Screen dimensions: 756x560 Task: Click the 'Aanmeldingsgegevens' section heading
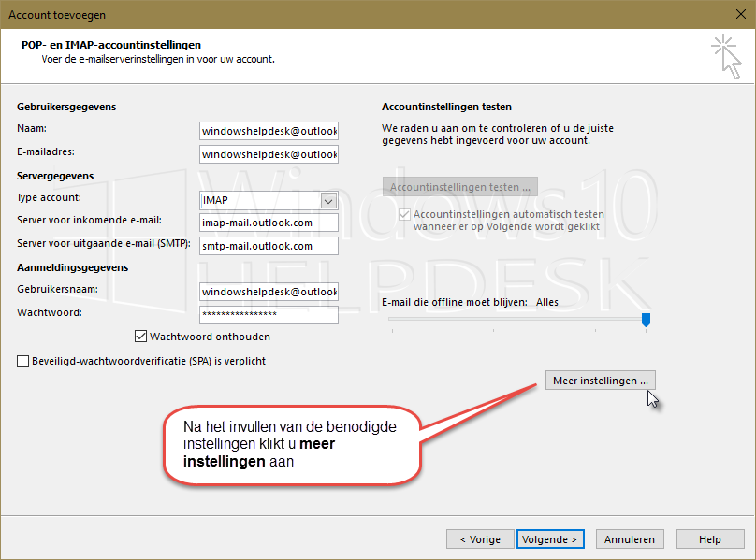click(x=73, y=267)
